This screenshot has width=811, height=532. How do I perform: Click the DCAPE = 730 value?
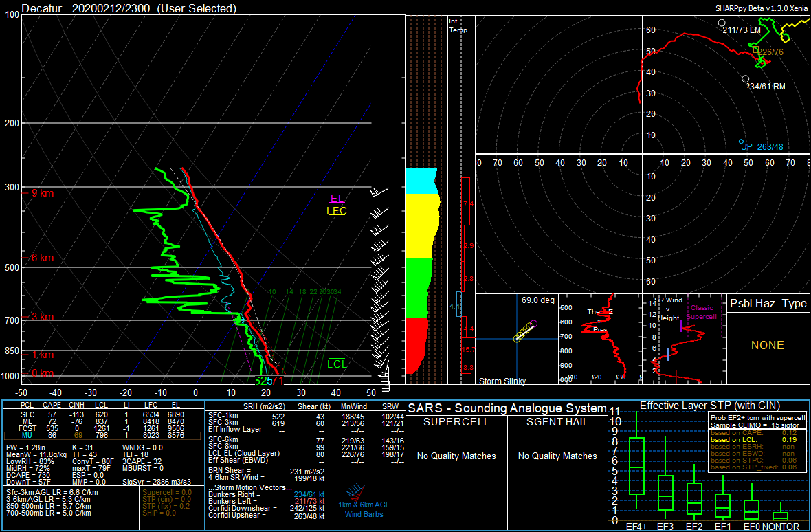[27, 475]
